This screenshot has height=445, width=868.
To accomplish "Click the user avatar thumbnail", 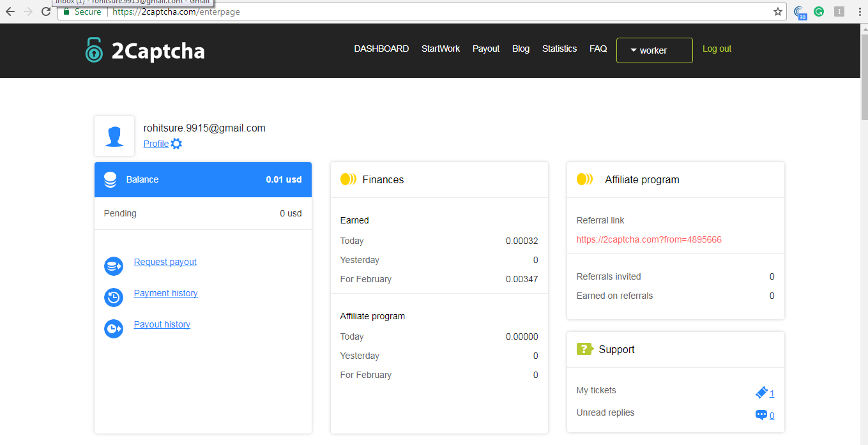I will point(114,136).
